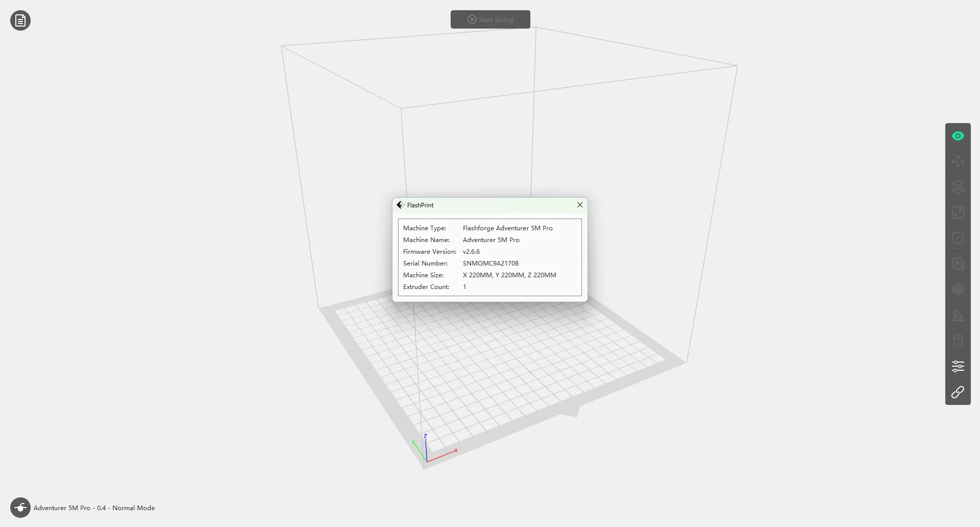Image resolution: width=980 pixels, height=527 pixels.
Task: Click the firmware version v2.6.6
Action: pyautogui.click(x=471, y=252)
